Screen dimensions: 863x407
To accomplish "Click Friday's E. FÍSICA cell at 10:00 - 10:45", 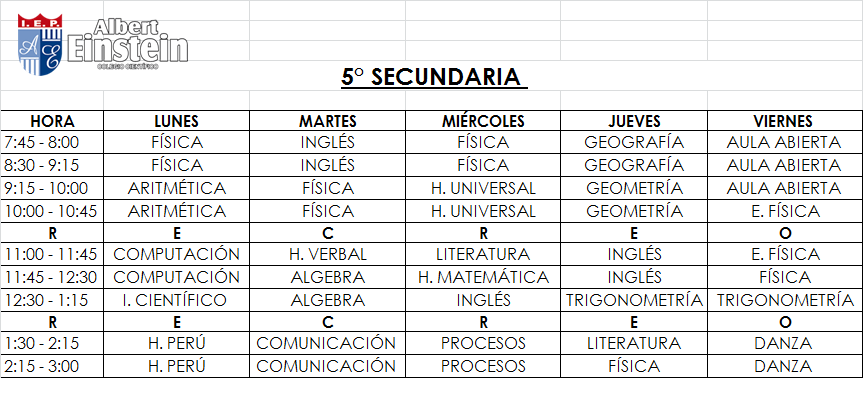I will point(784,211).
